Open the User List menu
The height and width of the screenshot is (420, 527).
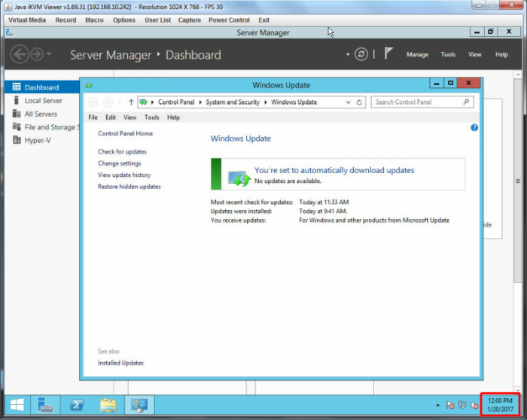pos(158,20)
